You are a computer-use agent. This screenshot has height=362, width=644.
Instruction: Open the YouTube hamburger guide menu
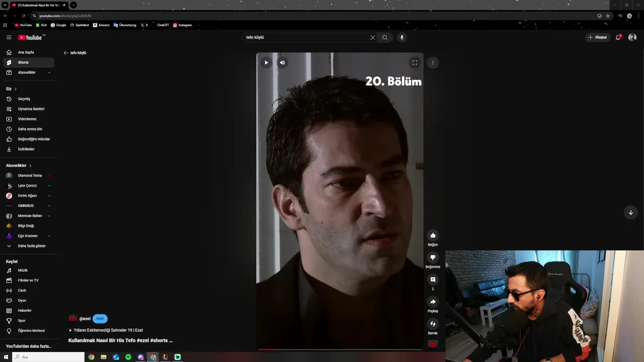coord(9,37)
